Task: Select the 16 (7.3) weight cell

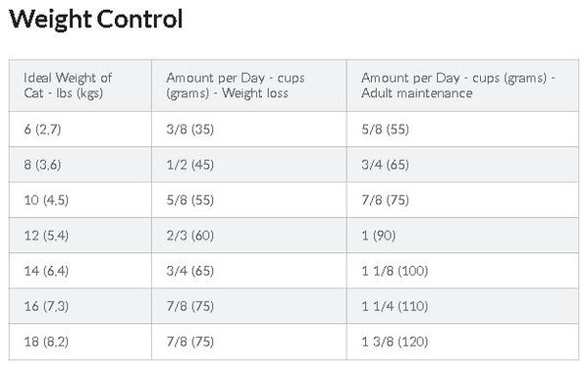Action: coord(80,306)
